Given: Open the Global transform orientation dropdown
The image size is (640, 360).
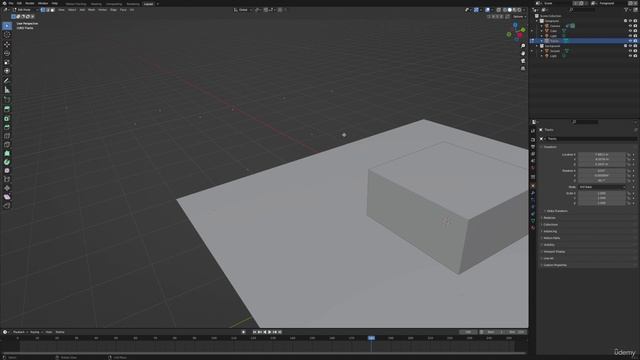Looking at the screenshot, I should tap(242, 10).
